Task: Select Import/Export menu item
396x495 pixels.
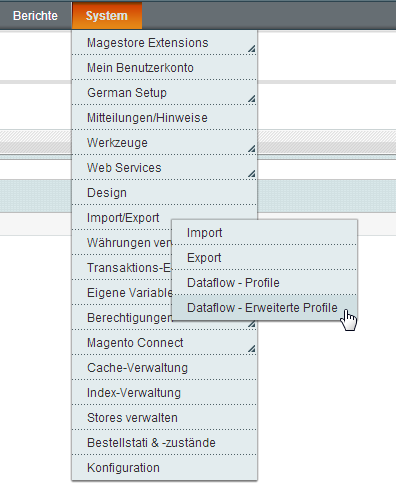Action: click(x=123, y=218)
